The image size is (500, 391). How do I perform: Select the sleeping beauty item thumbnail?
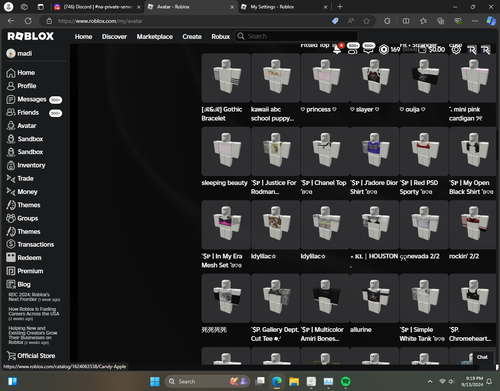[226, 151]
